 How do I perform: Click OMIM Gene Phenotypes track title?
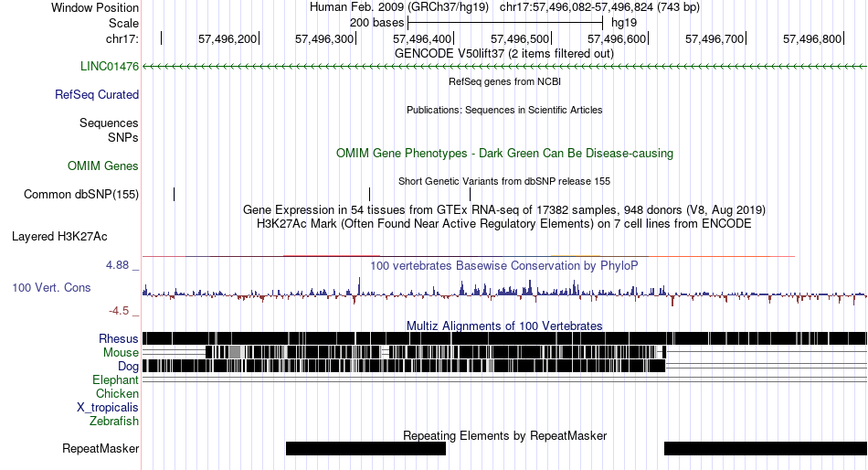(504, 154)
